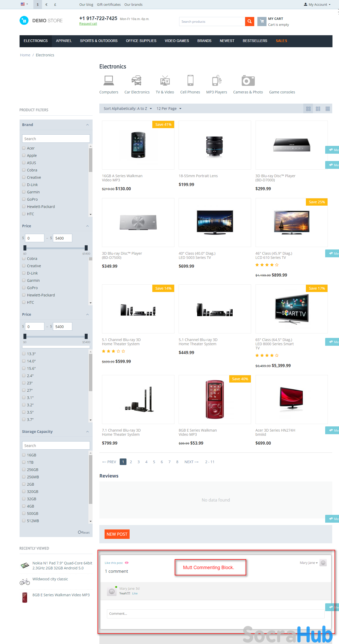Open the Sort Alphabetically dropdown

coord(128,109)
